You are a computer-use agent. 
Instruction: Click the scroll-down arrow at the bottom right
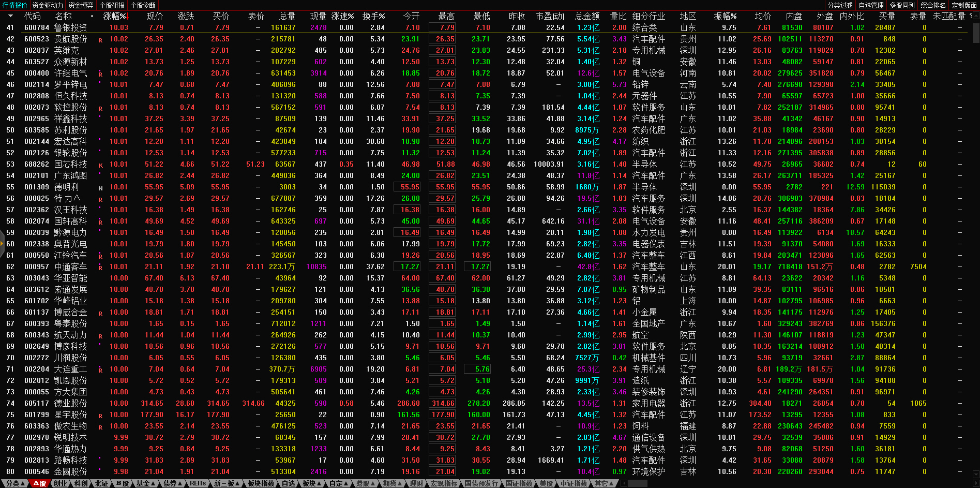[976, 474]
